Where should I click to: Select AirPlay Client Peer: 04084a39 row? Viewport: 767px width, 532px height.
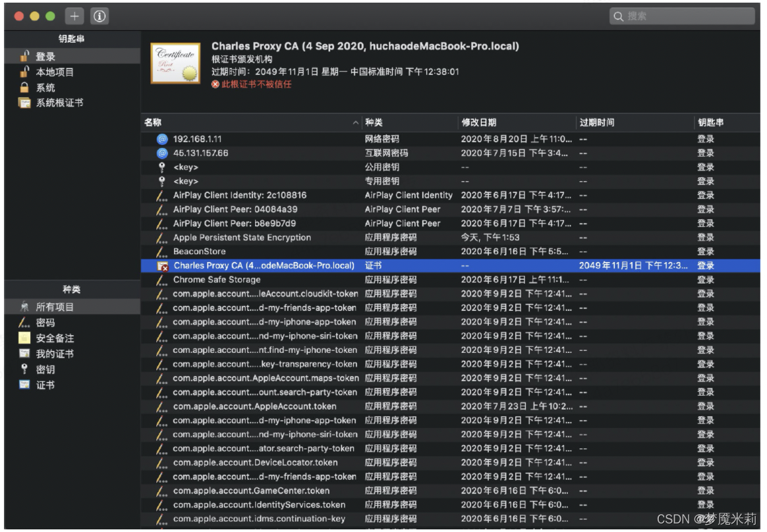point(451,209)
